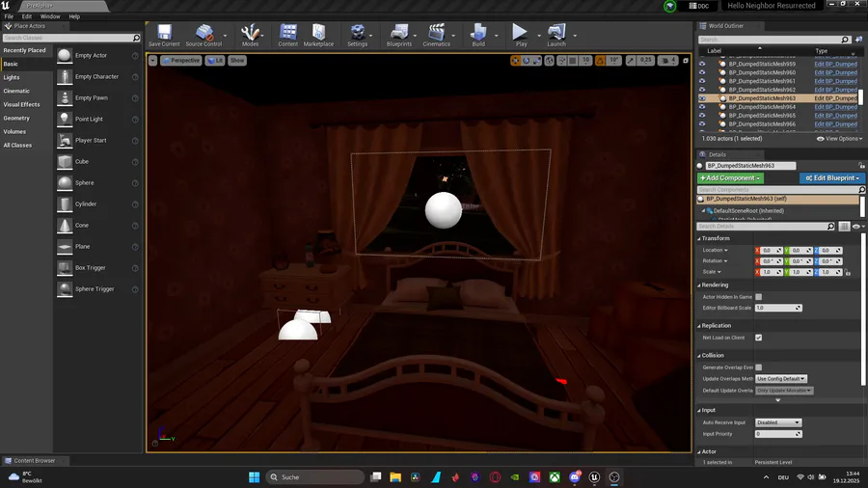Screen dimensions: 868x488
Task: Start Play in the editor
Action: coord(521,35)
